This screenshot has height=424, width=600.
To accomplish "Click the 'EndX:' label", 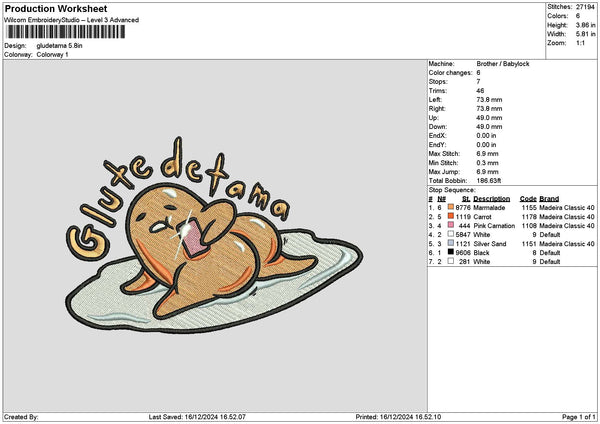I will pos(437,136).
